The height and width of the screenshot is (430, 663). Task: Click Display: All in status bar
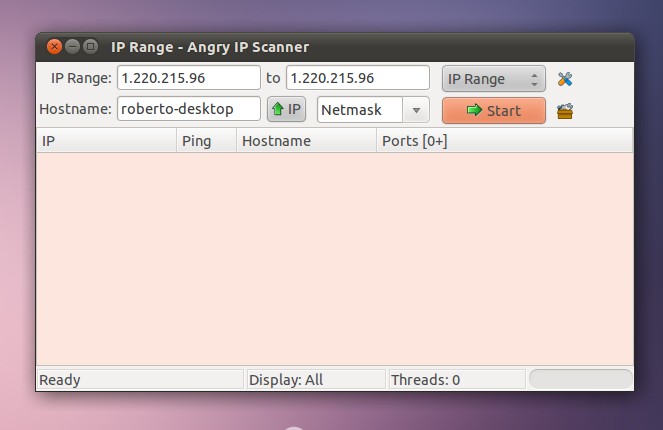pos(286,380)
